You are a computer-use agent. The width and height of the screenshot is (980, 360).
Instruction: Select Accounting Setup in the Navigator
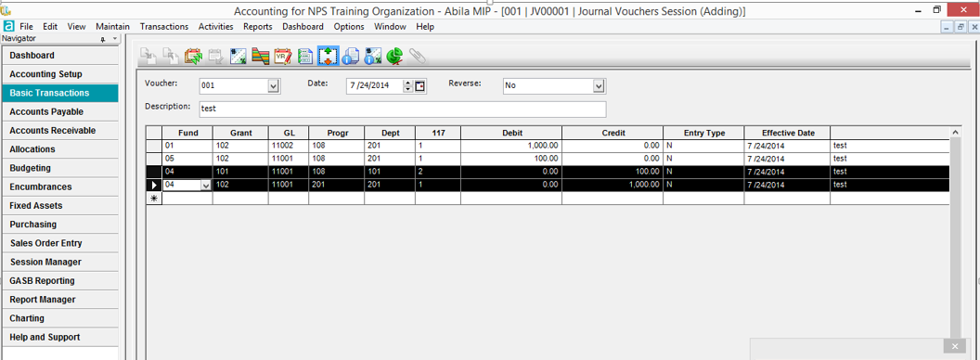coord(59,74)
